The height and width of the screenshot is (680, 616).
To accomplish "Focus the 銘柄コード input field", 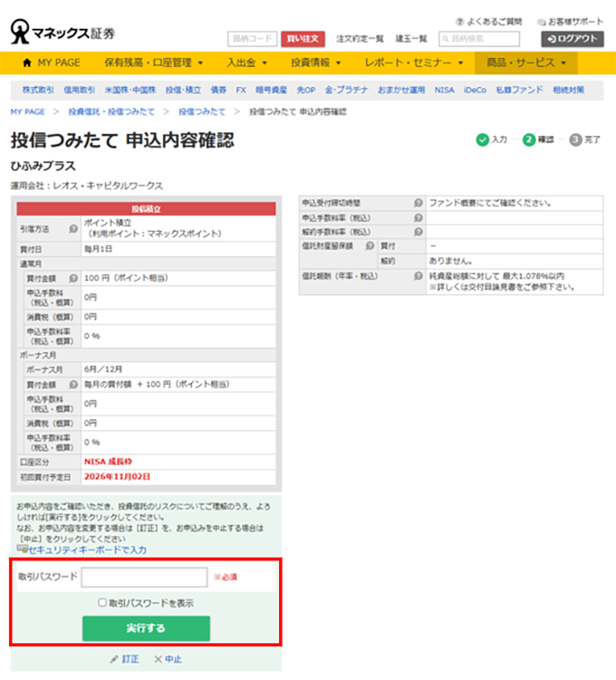I will 252,39.
